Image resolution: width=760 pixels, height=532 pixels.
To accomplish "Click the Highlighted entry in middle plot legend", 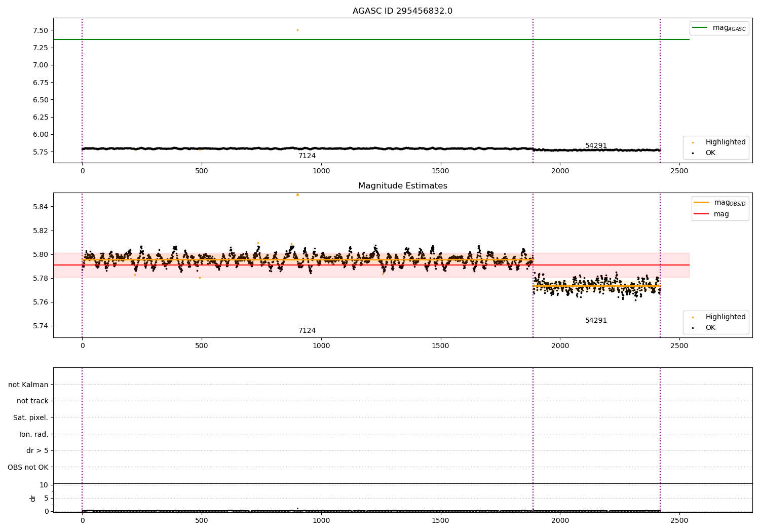I will pos(725,317).
